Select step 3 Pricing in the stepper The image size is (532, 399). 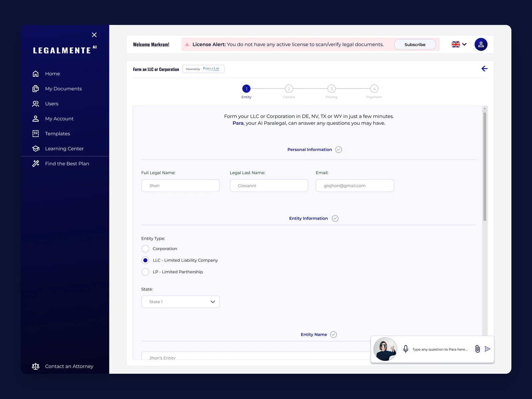tap(332, 89)
